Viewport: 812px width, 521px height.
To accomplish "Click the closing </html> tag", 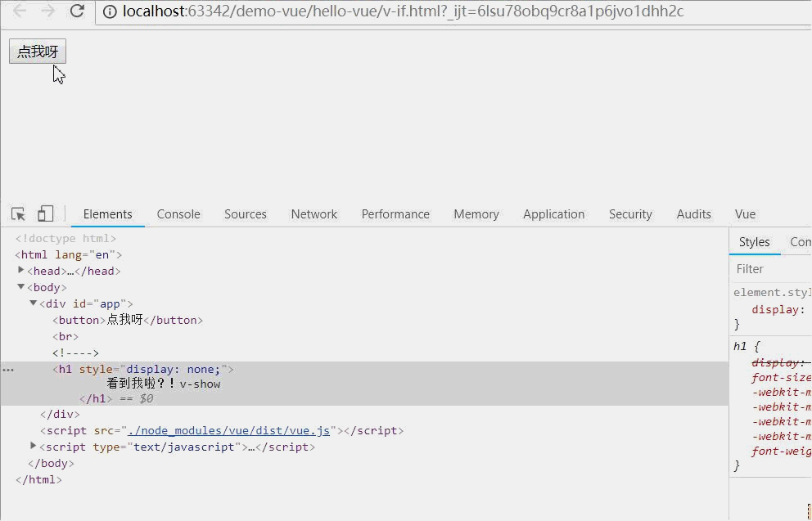I will 38,480.
